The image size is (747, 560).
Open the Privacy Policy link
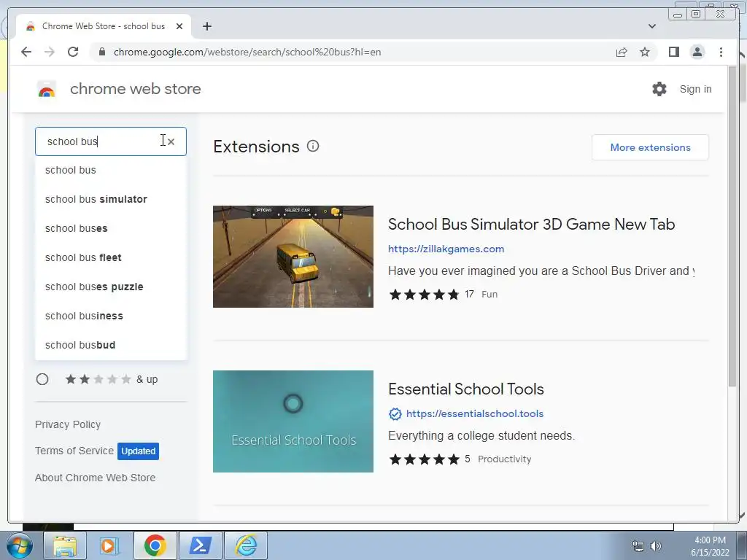tap(68, 424)
